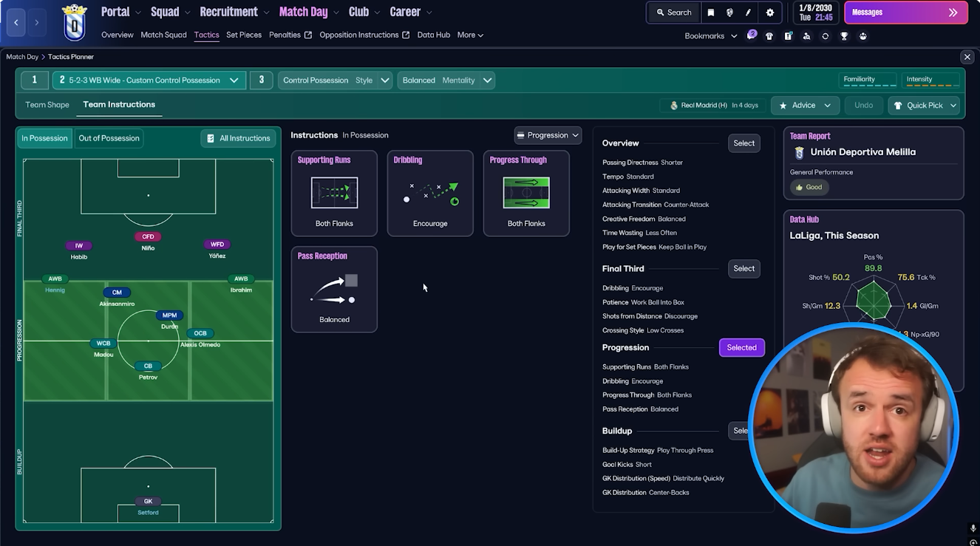
Task: Open the Data Hub tab
Action: pyautogui.click(x=434, y=35)
